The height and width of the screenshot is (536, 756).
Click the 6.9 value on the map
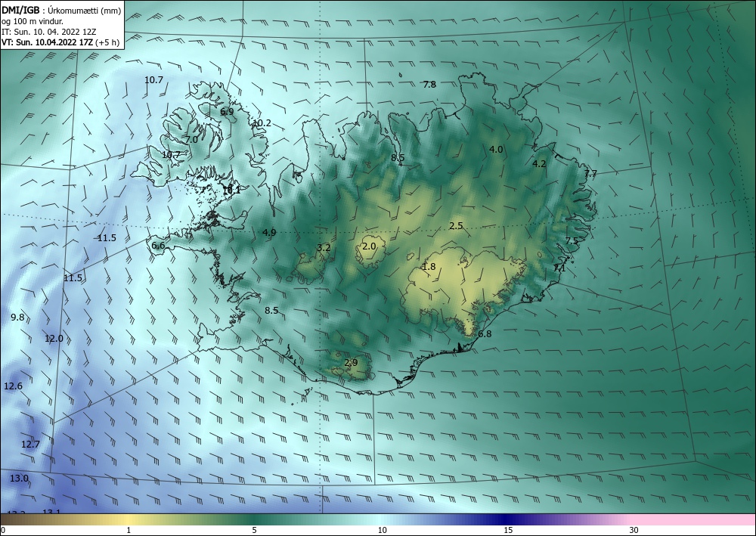click(227, 111)
